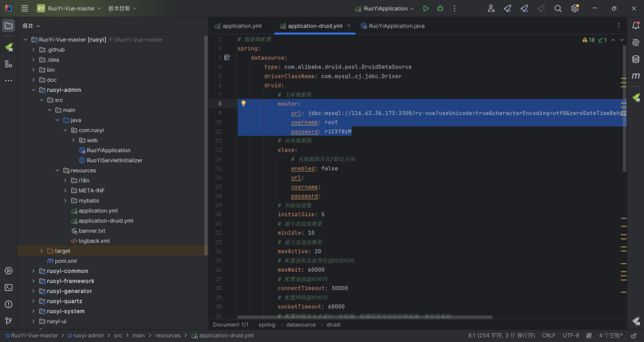Open logback.xml in the project tree
Screen dimensions: 644x342
(x=94, y=241)
